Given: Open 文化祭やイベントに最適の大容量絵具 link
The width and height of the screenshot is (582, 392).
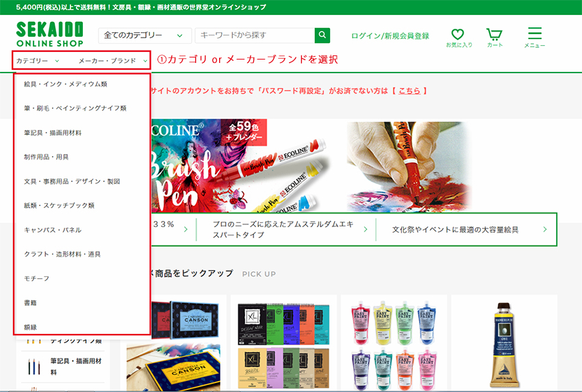Looking at the screenshot, I should tap(455, 230).
